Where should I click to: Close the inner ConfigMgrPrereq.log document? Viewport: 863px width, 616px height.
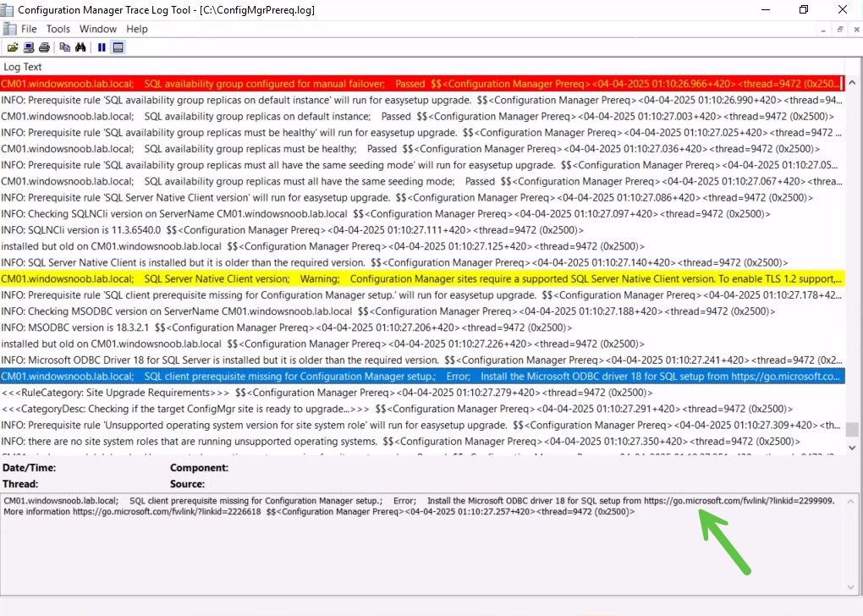[x=856, y=30]
